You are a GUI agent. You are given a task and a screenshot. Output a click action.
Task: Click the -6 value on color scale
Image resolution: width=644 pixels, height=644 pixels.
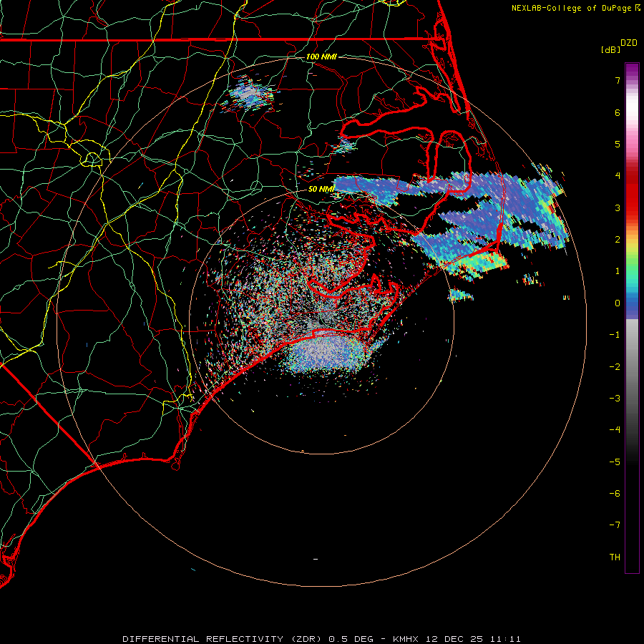click(615, 494)
